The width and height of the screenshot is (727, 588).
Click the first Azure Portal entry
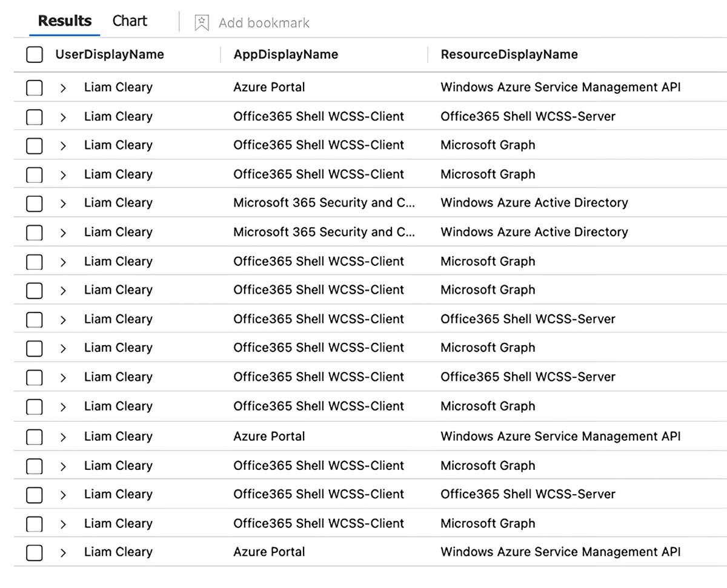(x=269, y=87)
